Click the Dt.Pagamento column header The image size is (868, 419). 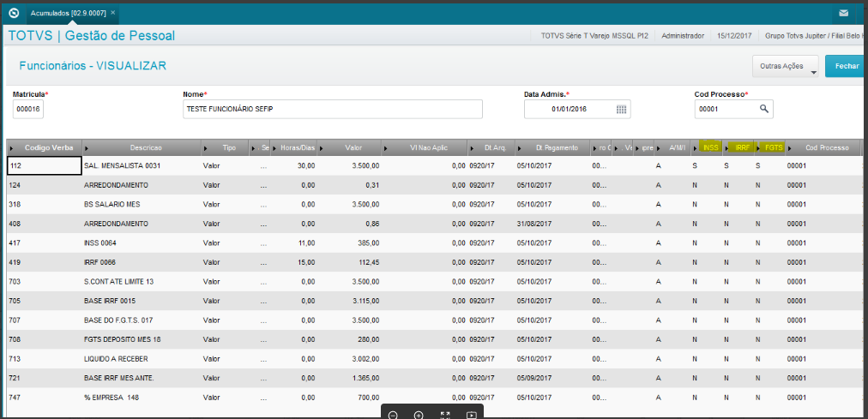552,147
